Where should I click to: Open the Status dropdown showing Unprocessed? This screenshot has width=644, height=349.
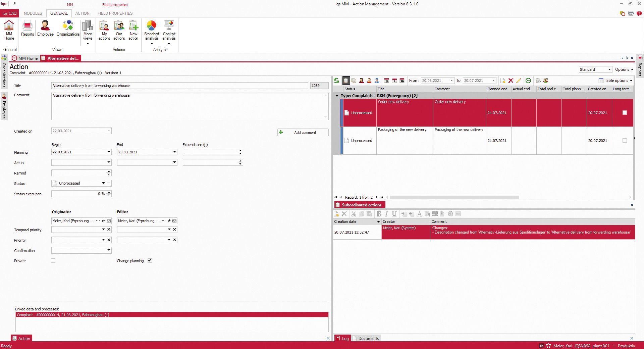click(104, 183)
